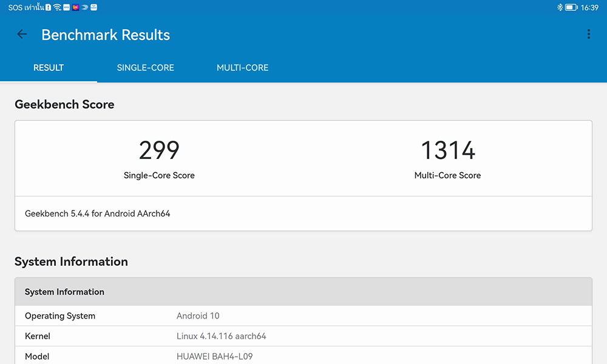Tap the swoosh notification icon in status bar
The width and height of the screenshot is (607, 364).
[x=85, y=7]
